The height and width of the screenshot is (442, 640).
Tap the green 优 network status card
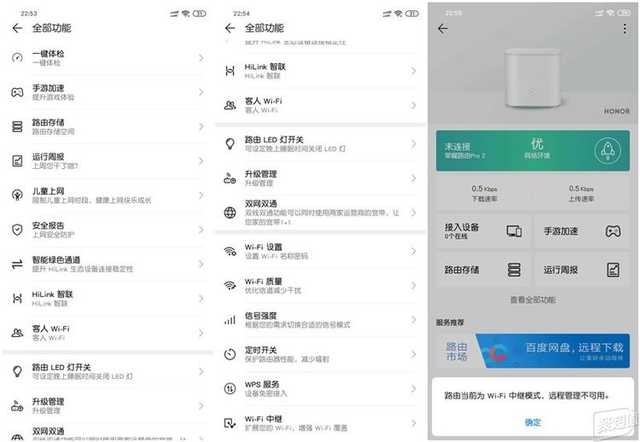[533, 150]
